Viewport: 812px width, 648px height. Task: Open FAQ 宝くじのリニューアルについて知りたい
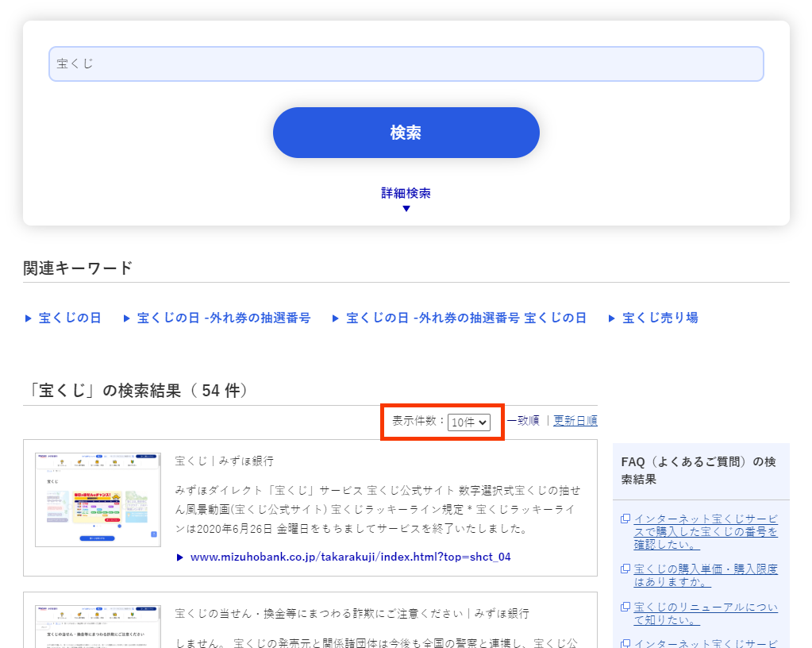[x=706, y=613]
